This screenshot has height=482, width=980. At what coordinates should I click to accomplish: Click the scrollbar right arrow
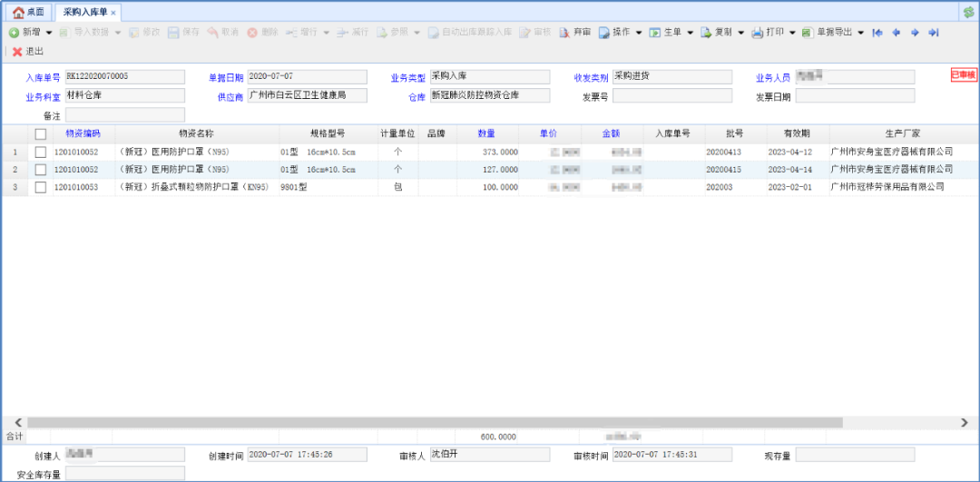965,423
